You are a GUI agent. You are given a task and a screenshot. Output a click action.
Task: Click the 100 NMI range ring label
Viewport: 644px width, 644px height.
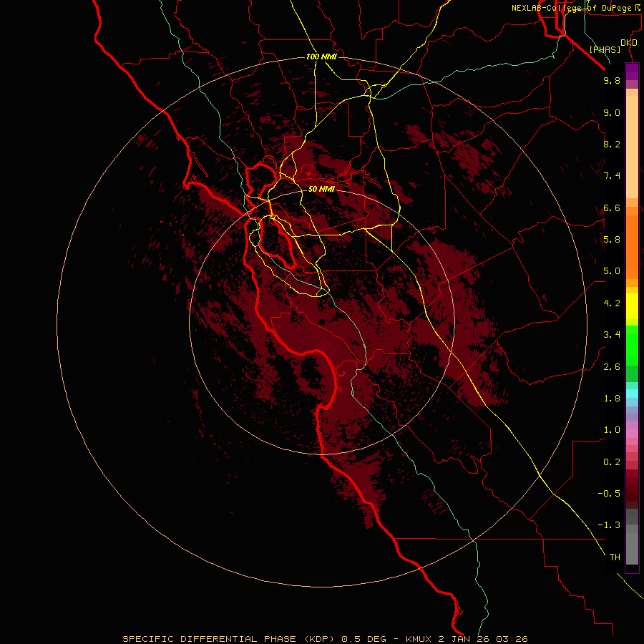click(x=321, y=57)
